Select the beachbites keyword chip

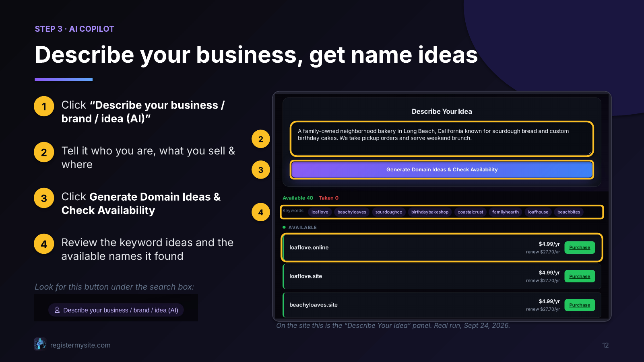click(569, 212)
